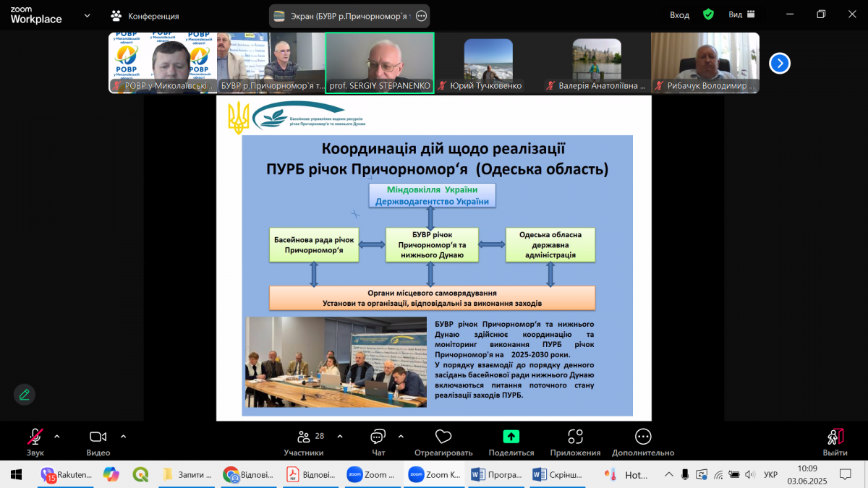Show hidden system tray icons
868x488 pixels.
click(x=668, y=474)
